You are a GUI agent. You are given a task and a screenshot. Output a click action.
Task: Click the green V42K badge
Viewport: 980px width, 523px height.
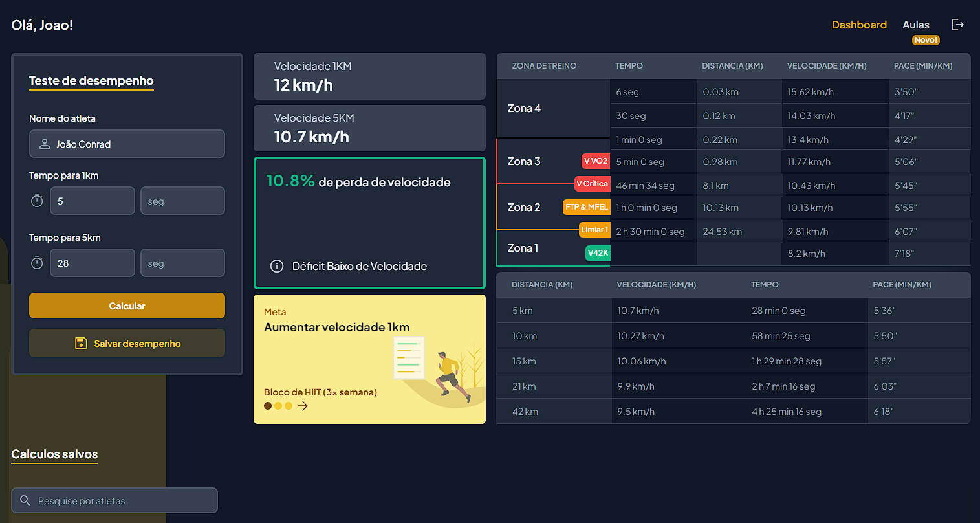598,253
